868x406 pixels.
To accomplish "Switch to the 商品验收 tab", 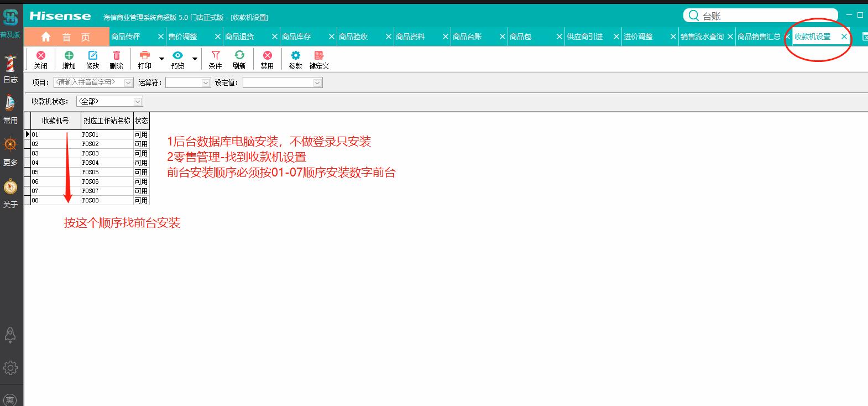I will [x=353, y=37].
